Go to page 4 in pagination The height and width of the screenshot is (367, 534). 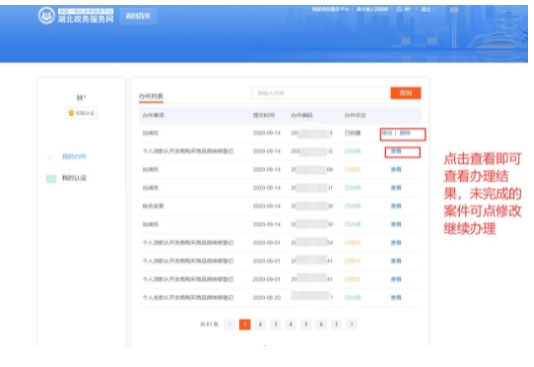pos(290,324)
